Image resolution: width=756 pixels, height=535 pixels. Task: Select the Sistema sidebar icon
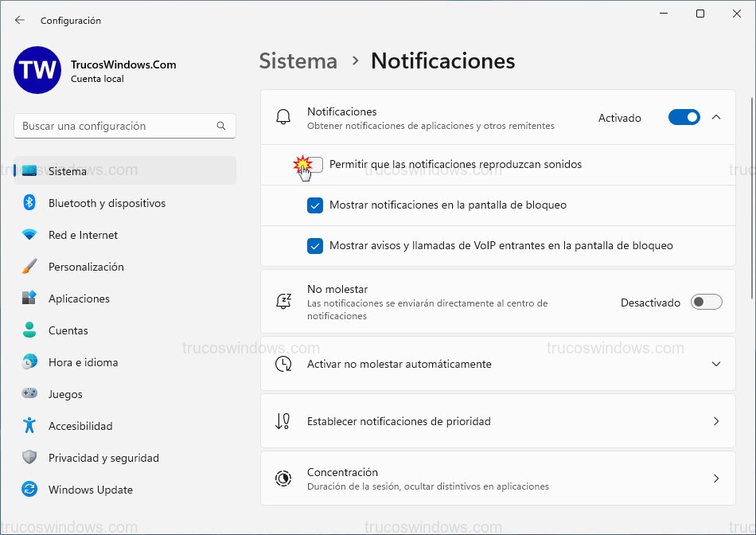(30, 170)
